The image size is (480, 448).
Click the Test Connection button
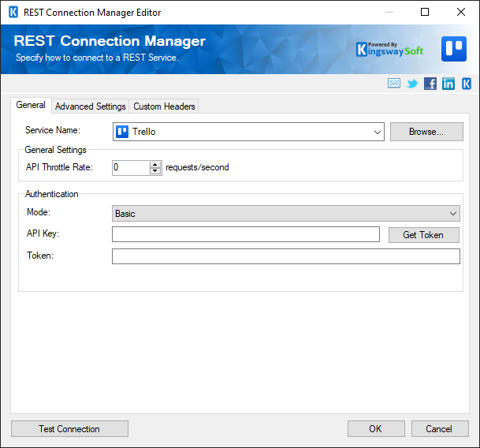click(x=69, y=429)
